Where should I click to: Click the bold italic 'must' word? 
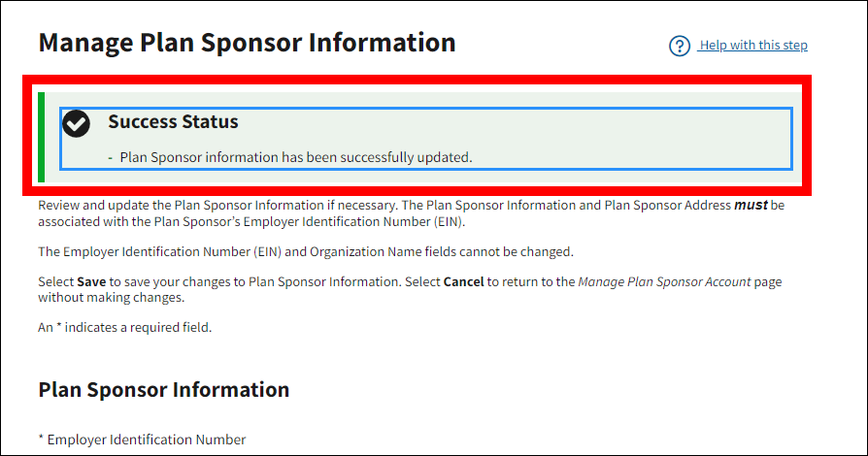[x=752, y=206]
